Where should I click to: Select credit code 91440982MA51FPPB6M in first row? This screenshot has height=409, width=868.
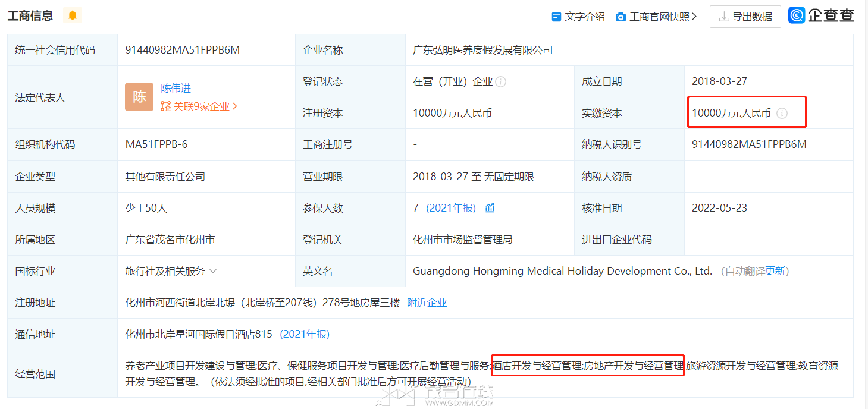[x=183, y=50]
